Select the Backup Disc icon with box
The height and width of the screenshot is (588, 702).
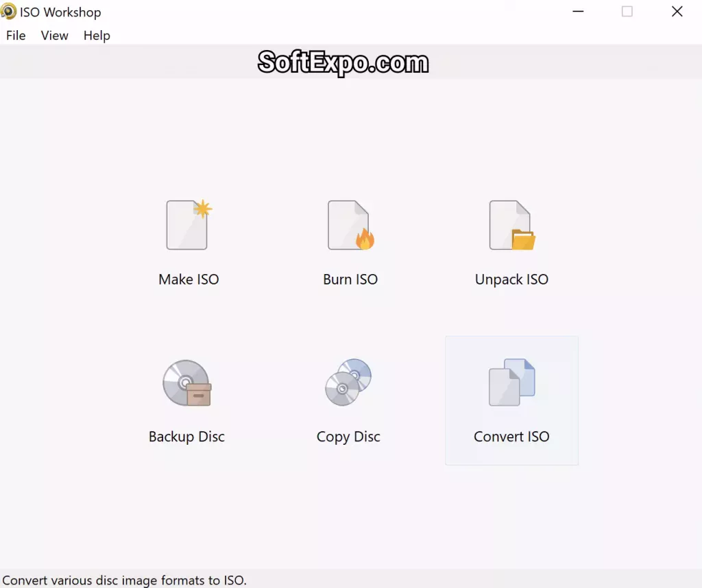(187, 382)
